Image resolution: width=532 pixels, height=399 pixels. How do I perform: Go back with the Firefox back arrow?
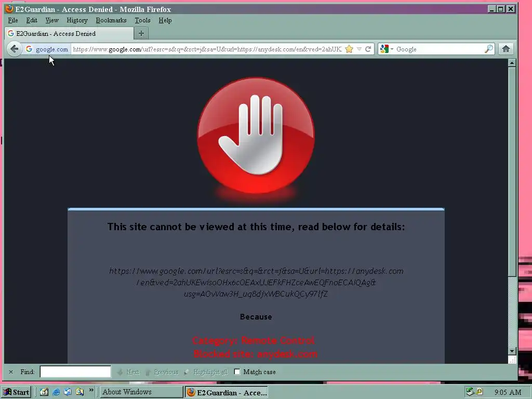tap(14, 49)
